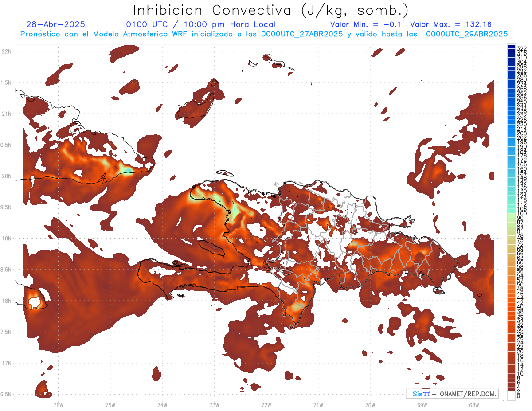Click the "69W" longitude label
The width and height of the screenshot is (532, 411).
pyautogui.click(x=422, y=405)
